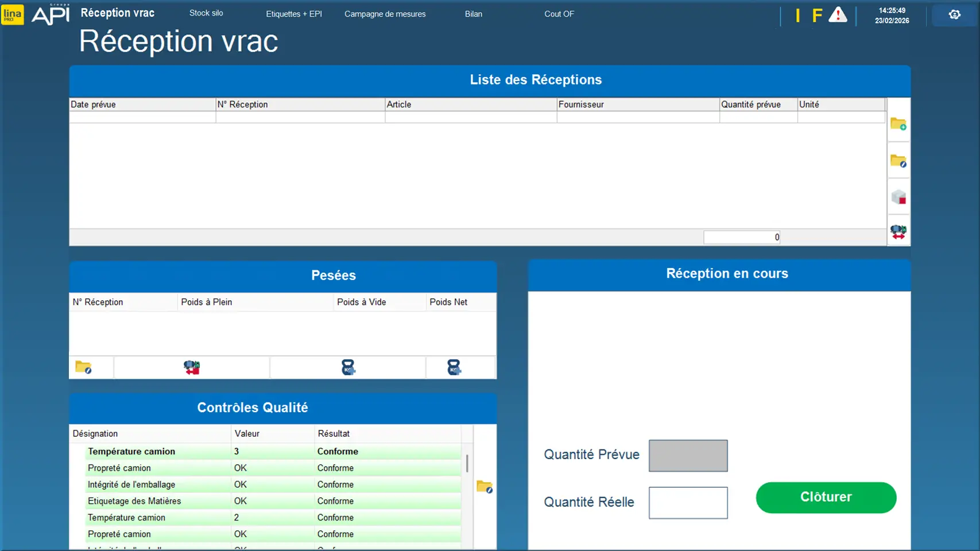Click the truck icon under Poids à Plein
This screenshot has height=551, width=980.
coord(192,367)
